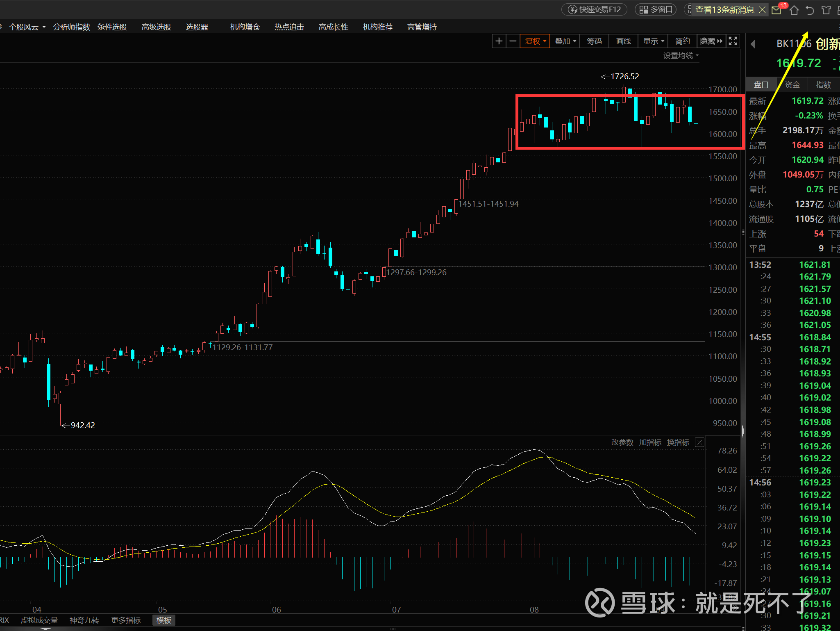The image size is (840, 631).
Task: Open the mail inbox with 13 messages
Action: coord(776,10)
